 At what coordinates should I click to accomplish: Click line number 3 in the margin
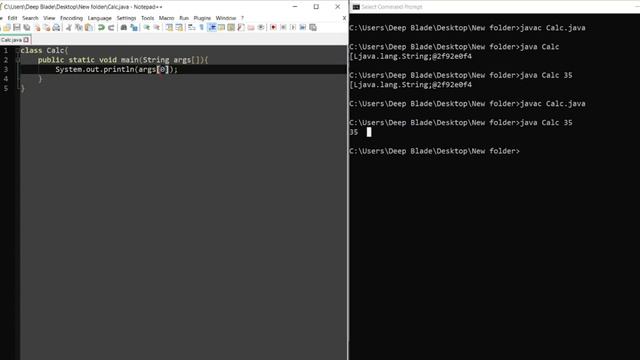tap(6, 69)
